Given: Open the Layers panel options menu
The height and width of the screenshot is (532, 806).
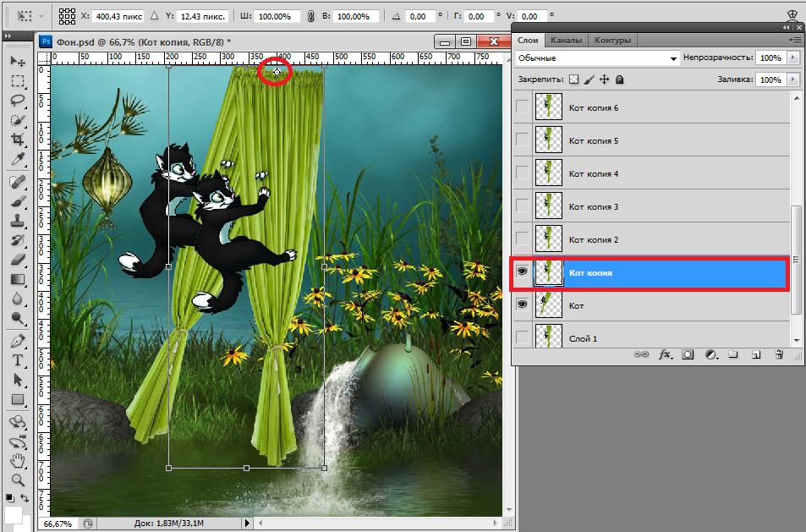Looking at the screenshot, I should [795, 40].
